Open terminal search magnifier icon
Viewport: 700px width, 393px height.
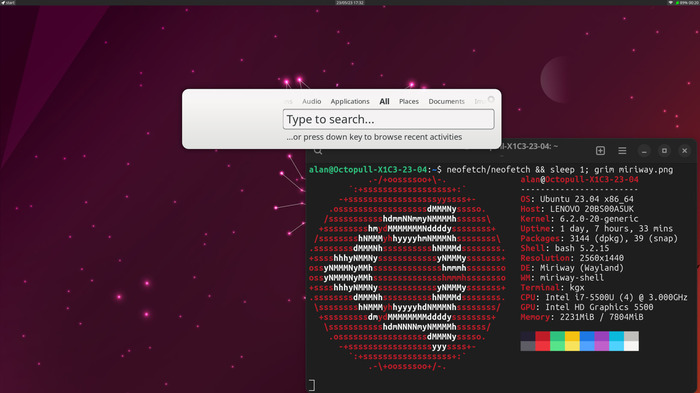click(x=318, y=151)
